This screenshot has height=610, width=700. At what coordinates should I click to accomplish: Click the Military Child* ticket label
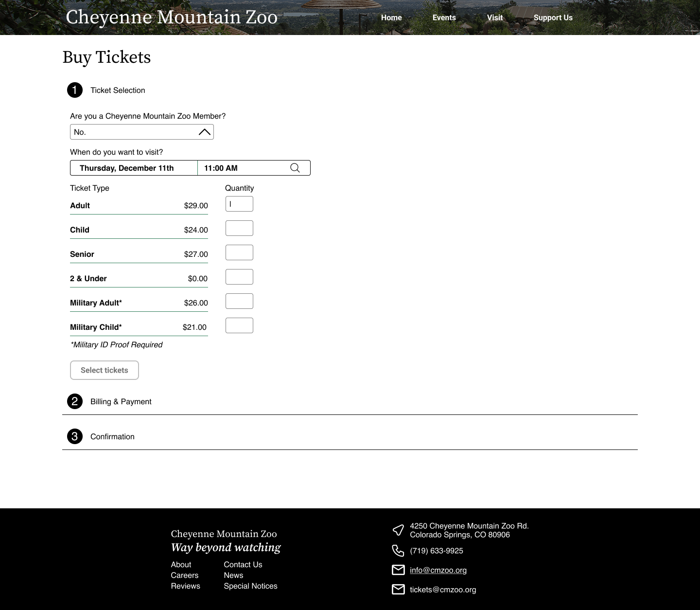[x=96, y=327]
